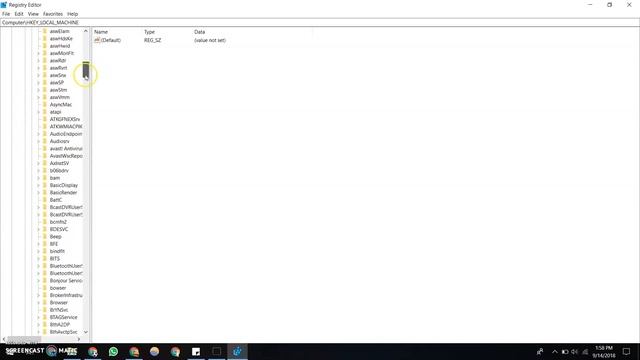Click the folder icon beside aswElam
Screen dimensions: 640x360
[x=45, y=31]
